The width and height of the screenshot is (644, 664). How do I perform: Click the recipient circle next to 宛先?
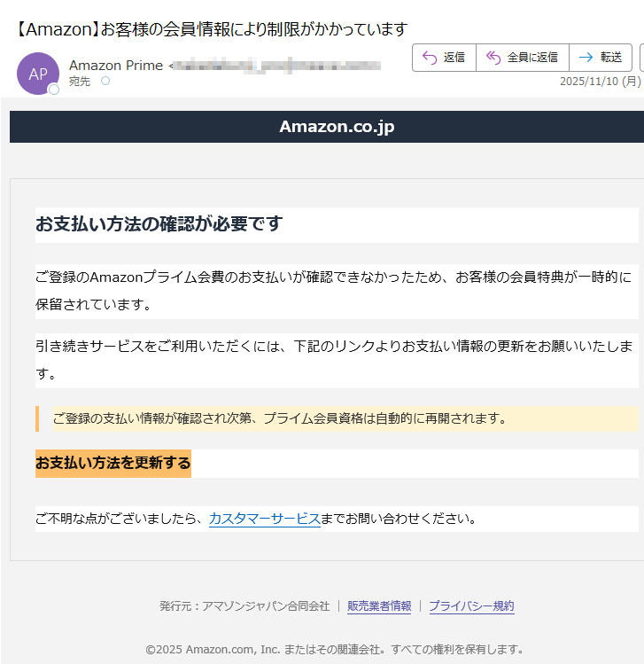click(x=105, y=81)
